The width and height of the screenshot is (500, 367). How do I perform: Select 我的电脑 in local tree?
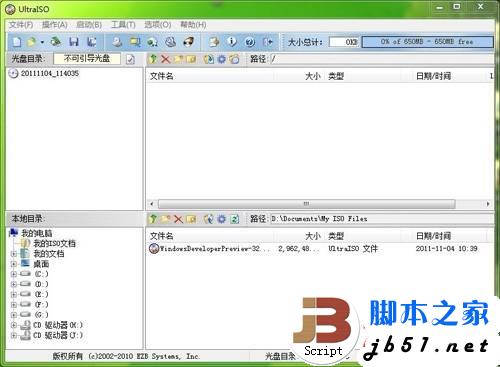pyautogui.click(x=36, y=233)
